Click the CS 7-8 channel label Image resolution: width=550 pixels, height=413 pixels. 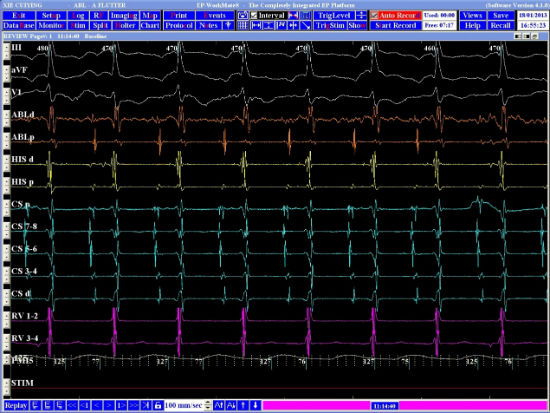pos(24,227)
